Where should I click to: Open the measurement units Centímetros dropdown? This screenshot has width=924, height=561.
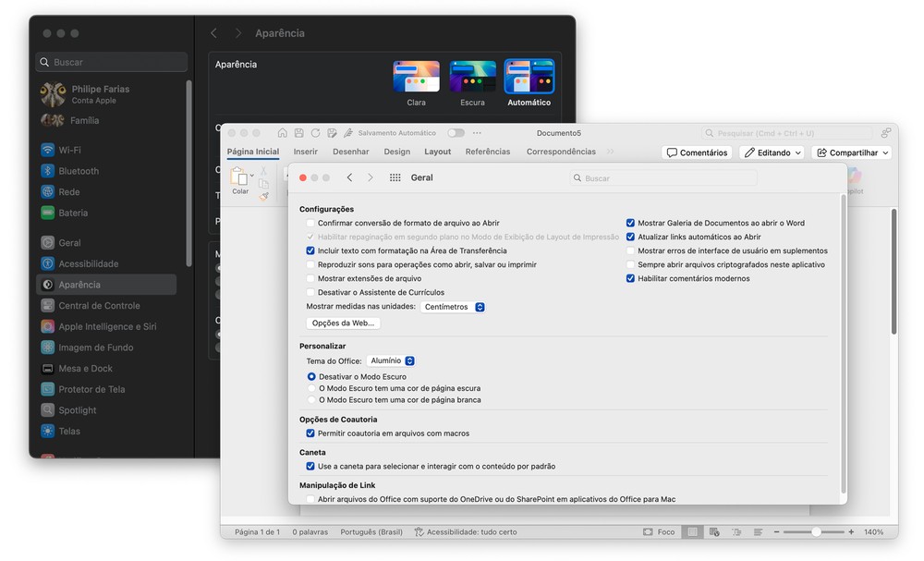(453, 307)
